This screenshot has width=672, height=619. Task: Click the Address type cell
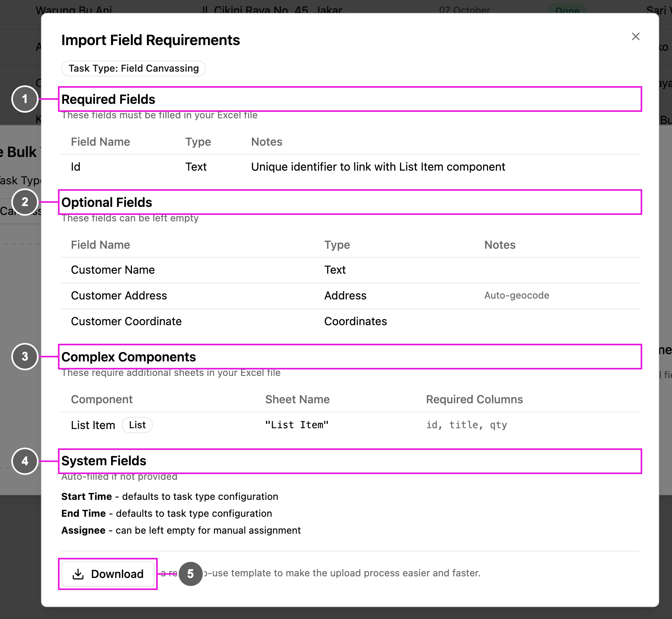point(345,295)
